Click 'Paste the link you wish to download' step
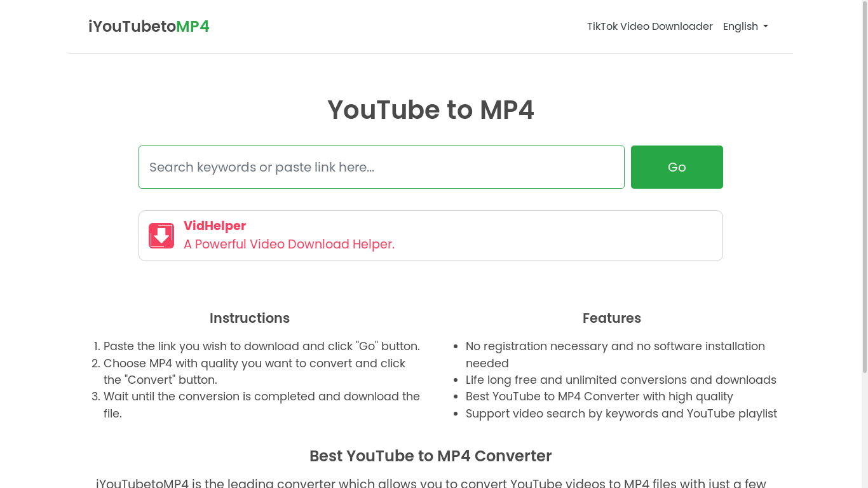The width and height of the screenshot is (868, 488). point(261,346)
